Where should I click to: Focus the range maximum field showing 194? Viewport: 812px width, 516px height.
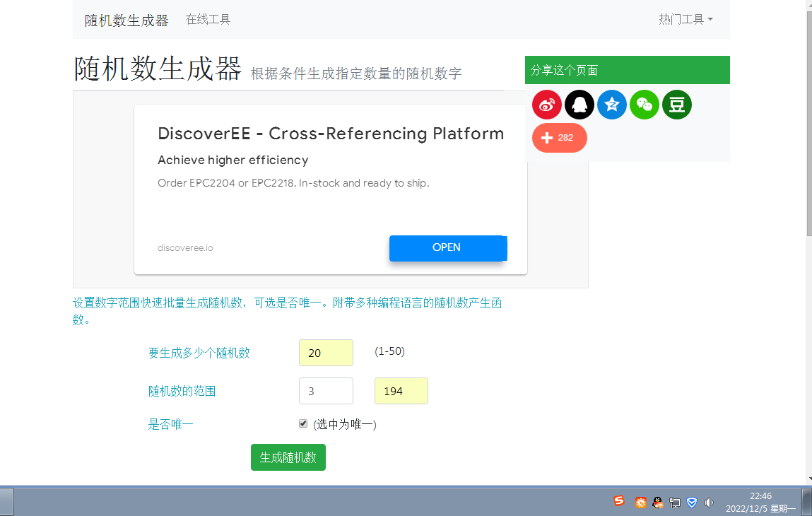[x=401, y=391]
